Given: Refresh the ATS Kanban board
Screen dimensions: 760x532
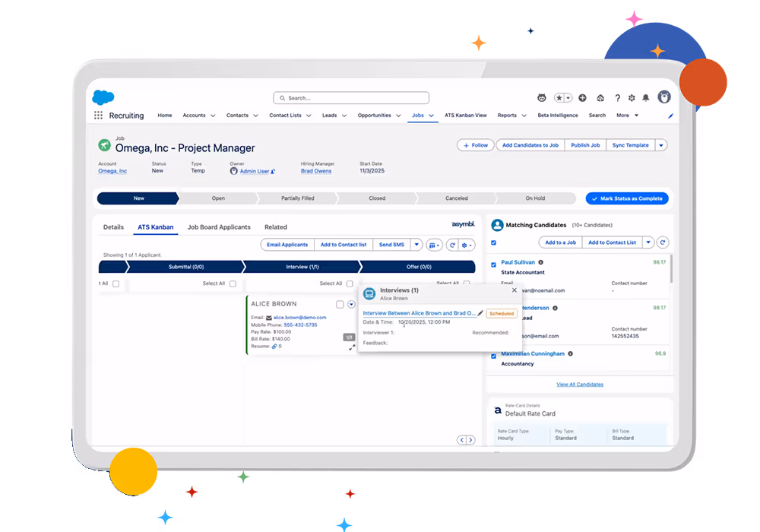Looking at the screenshot, I should pyautogui.click(x=452, y=245).
